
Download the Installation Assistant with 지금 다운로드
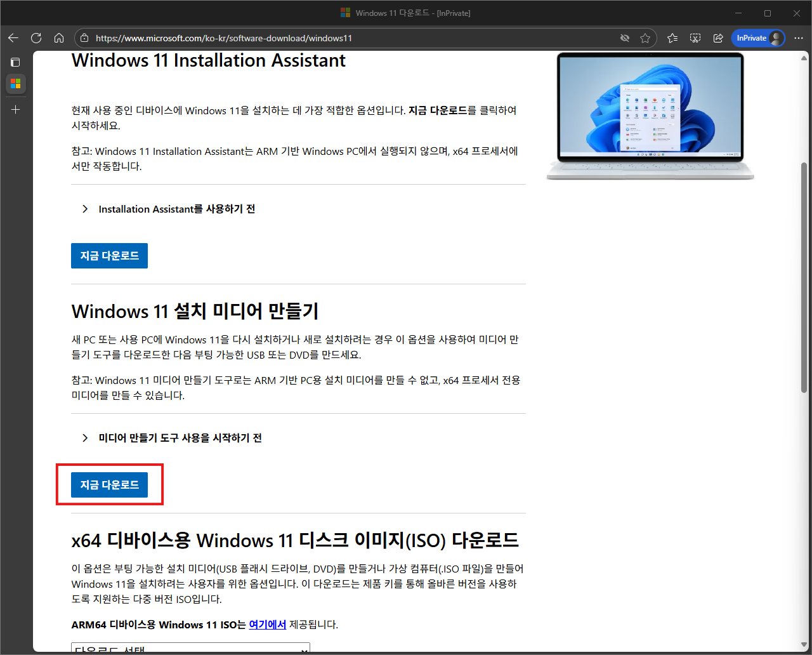109,256
